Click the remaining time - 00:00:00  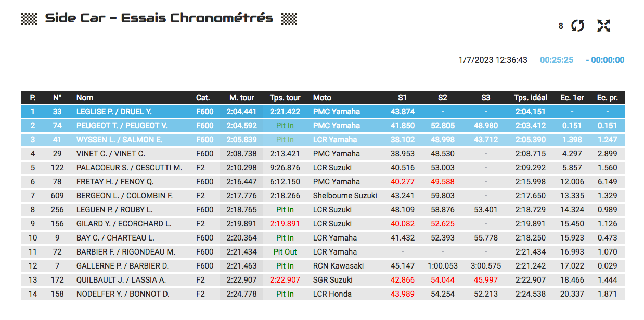pos(605,60)
